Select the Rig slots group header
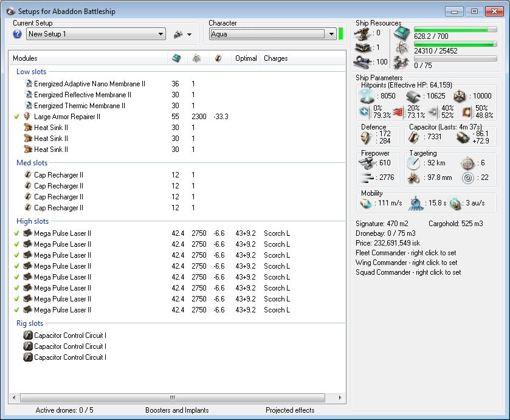The image size is (510, 420). pyautogui.click(x=30, y=324)
